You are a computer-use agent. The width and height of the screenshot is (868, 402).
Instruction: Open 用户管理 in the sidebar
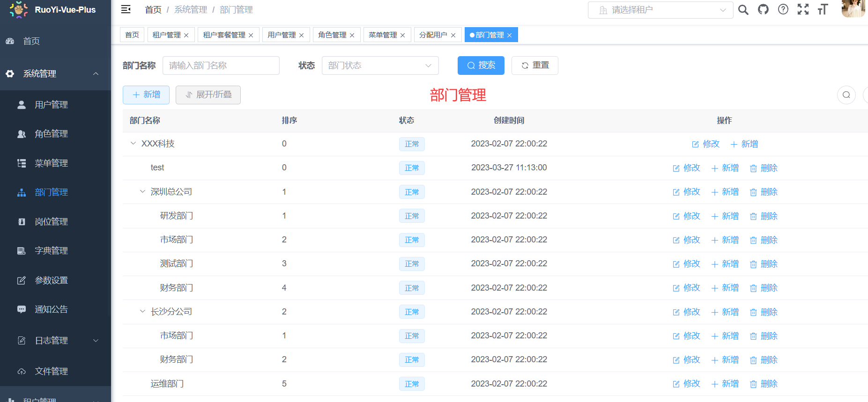click(x=55, y=105)
